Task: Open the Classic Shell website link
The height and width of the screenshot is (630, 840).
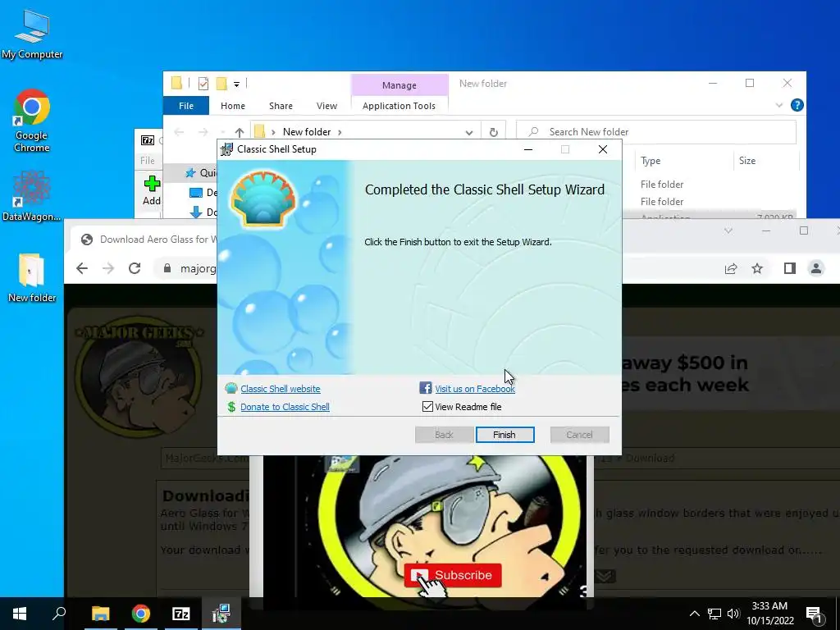Action: tap(281, 389)
